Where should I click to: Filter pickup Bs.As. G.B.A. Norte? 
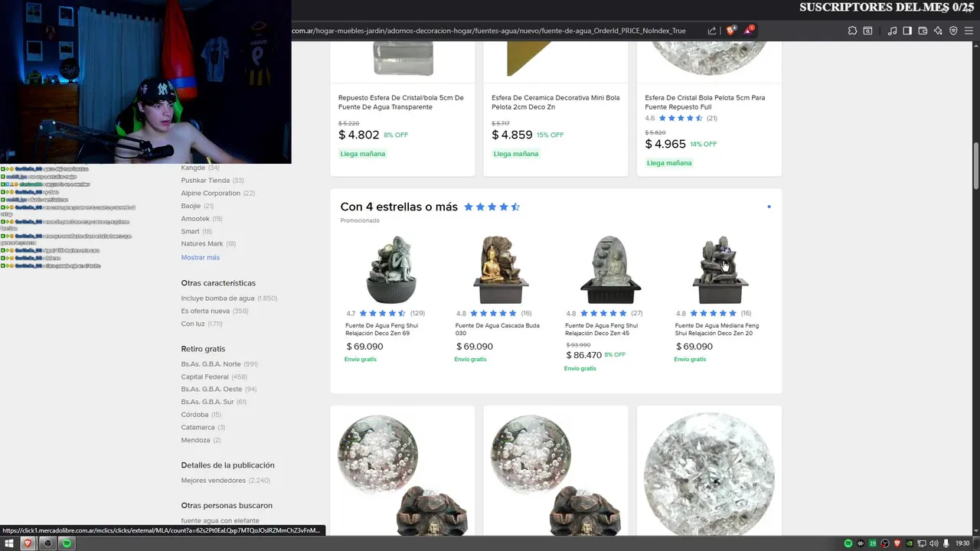pos(219,364)
